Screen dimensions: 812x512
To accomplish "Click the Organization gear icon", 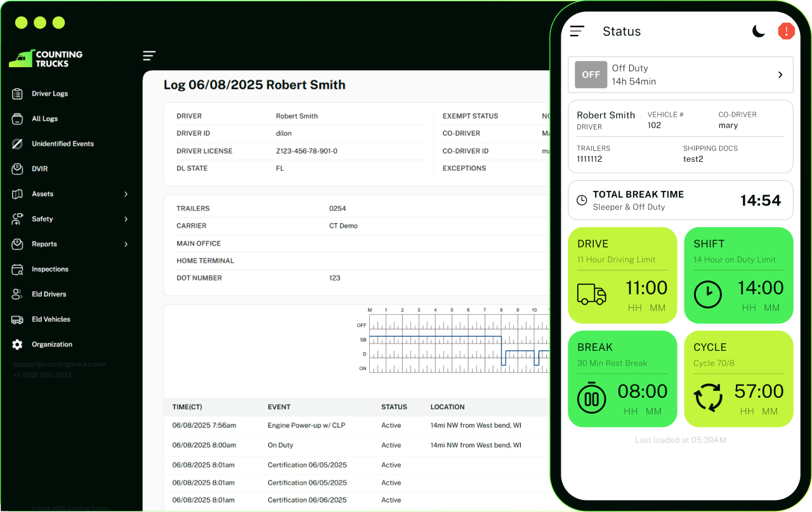I will (18, 345).
